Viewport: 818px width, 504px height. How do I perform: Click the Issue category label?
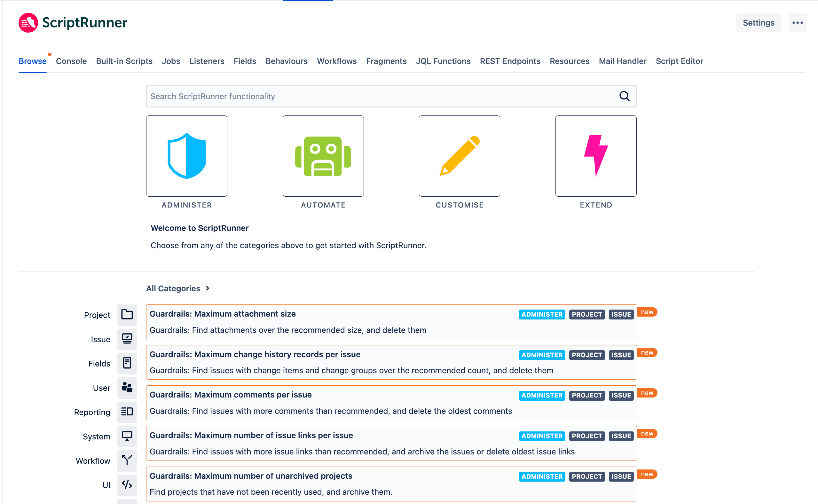point(100,339)
